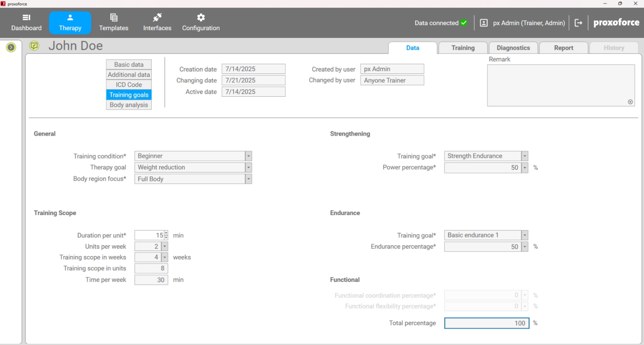Expand the Strengthening Training goal dropdown
The height and width of the screenshot is (345, 644).
(524, 156)
